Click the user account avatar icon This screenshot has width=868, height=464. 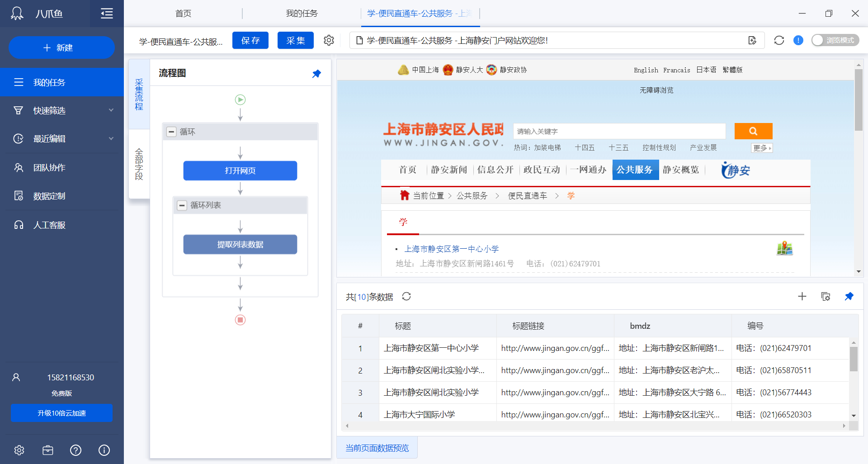click(16, 377)
